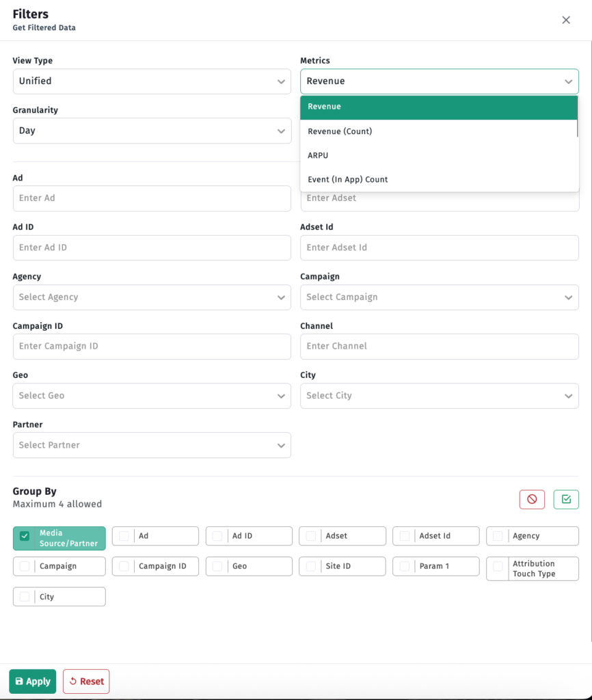The width and height of the screenshot is (592, 700).
Task: Check the Param 1 group-by checkbox
Action: click(x=405, y=566)
